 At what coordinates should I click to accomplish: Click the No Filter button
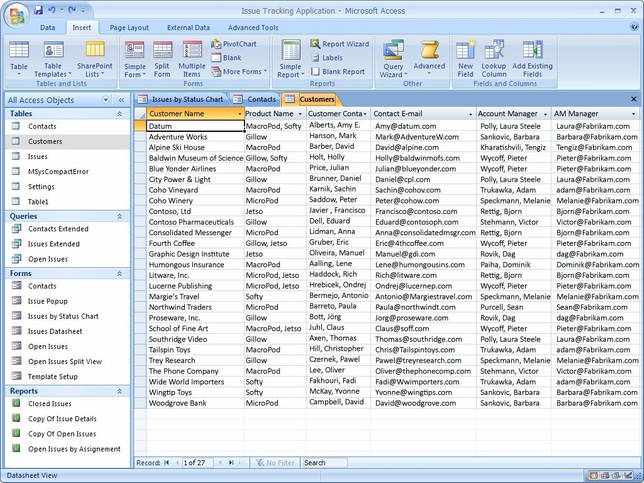(x=276, y=462)
